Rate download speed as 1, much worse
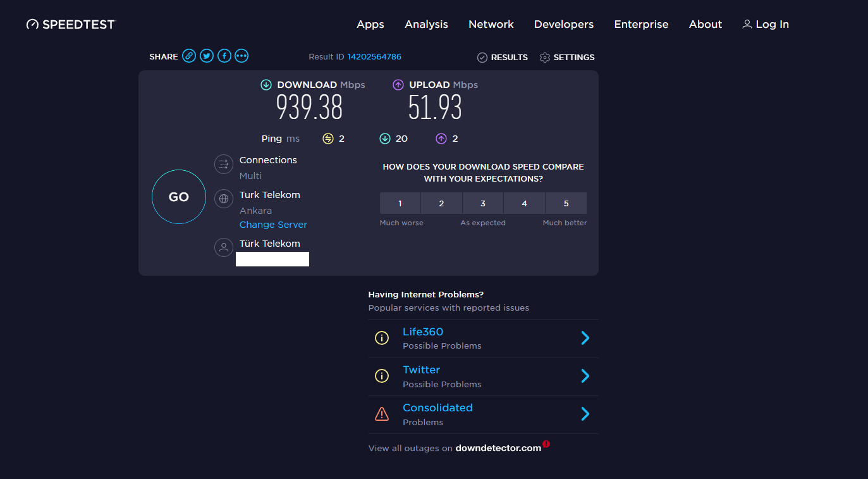The image size is (868, 479). 400,203
